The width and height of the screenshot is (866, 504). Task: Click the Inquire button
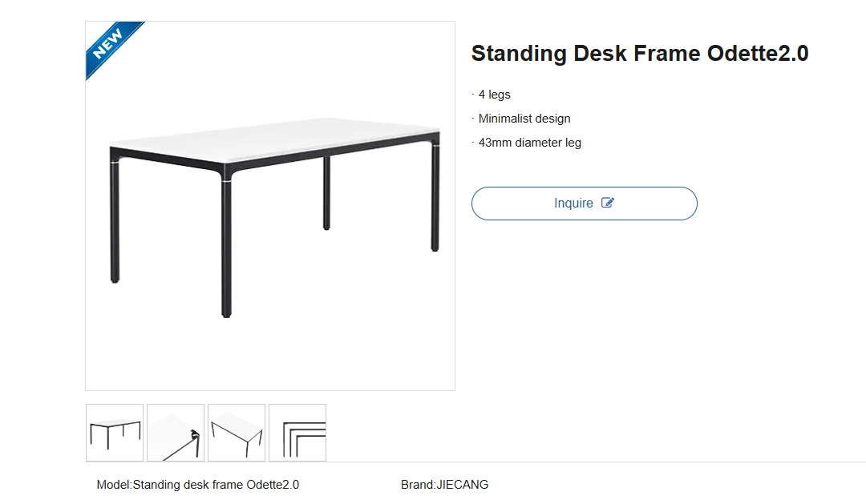pyautogui.click(x=584, y=204)
